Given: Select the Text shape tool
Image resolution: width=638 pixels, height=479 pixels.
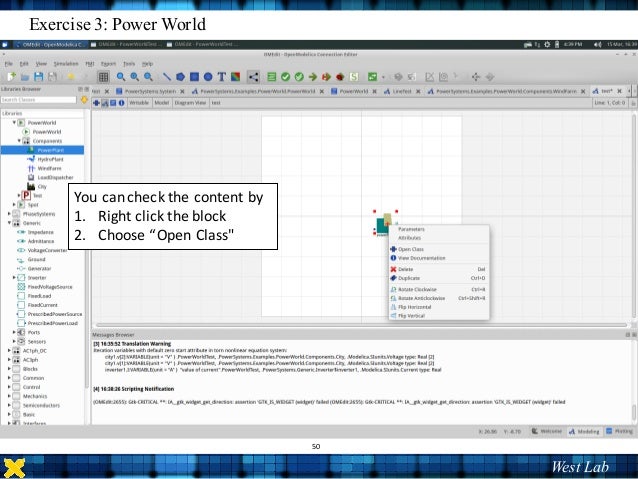Looking at the screenshot, I should tap(222, 76).
